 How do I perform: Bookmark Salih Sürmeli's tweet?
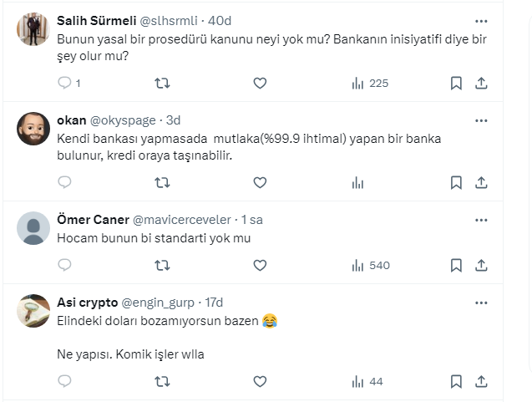[x=456, y=83]
